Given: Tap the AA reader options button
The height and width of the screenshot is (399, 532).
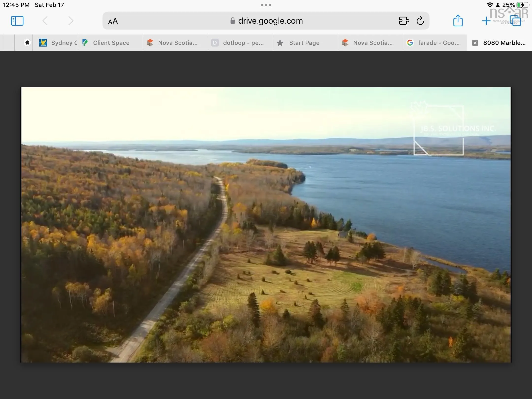Looking at the screenshot, I should [x=113, y=21].
